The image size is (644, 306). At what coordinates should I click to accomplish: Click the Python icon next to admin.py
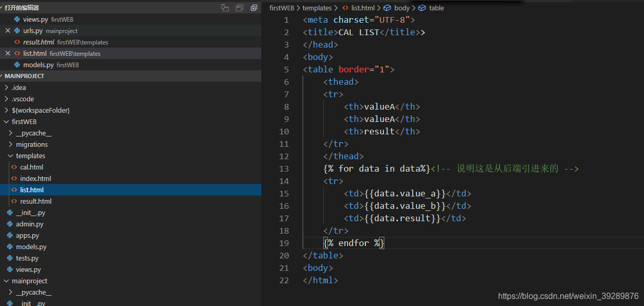click(10, 224)
